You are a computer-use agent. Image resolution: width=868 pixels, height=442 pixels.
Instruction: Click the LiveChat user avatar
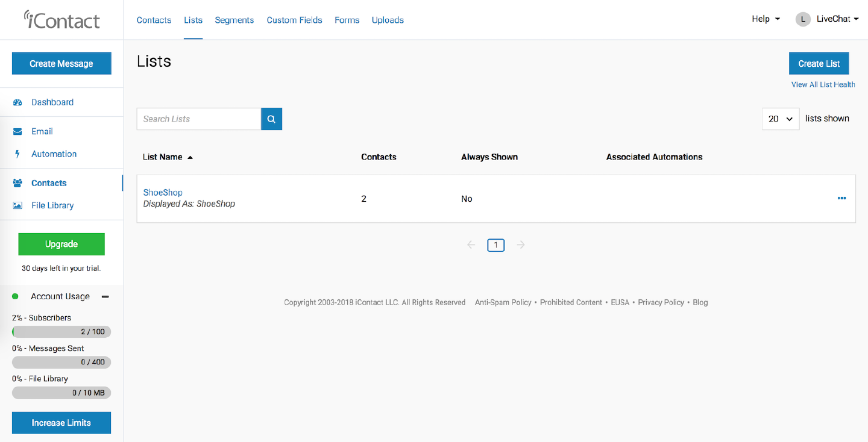tap(803, 19)
